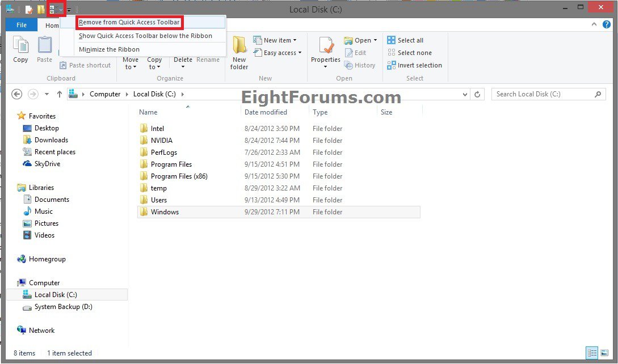Click the Select all icon
618x364 pixels.
point(405,40)
